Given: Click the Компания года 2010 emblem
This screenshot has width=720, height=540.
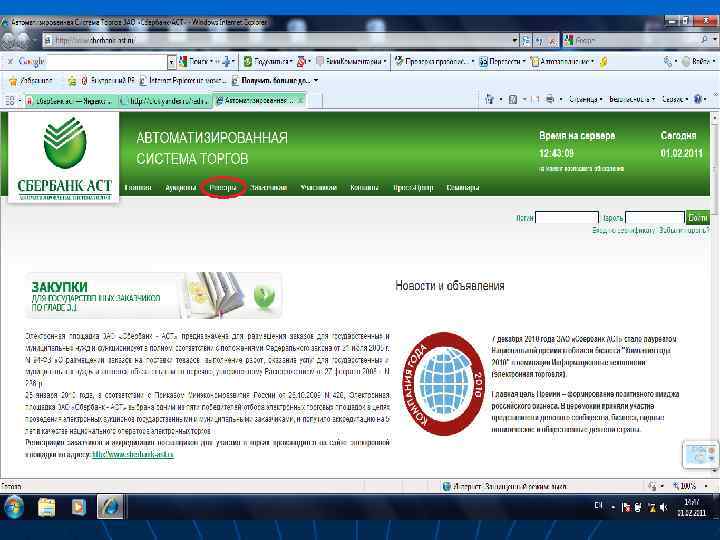Looking at the screenshot, I should coord(444,383).
